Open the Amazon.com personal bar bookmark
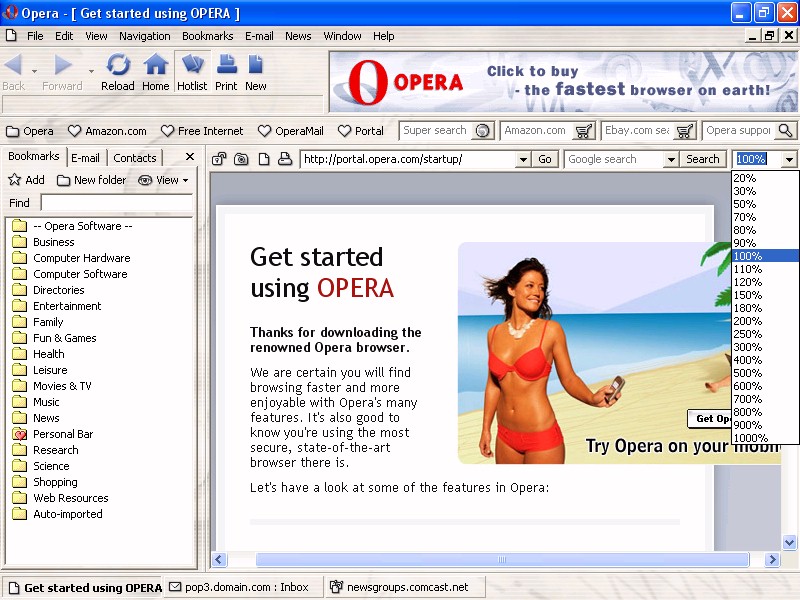 tap(108, 131)
